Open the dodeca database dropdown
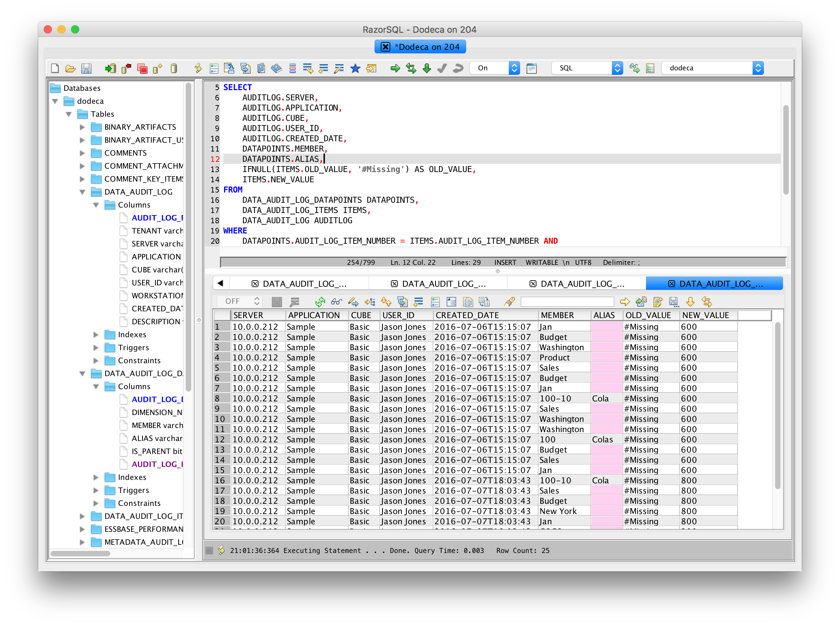The width and height of the screenshot is (840, 626). pos(712,68)
